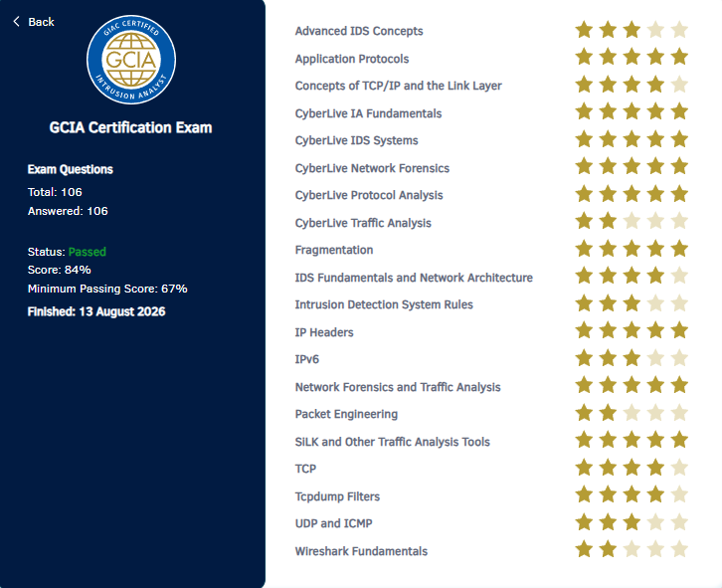Click fifth star of Application Protocols
Screen dimensions: 722x588
click(x=679, y=57)
